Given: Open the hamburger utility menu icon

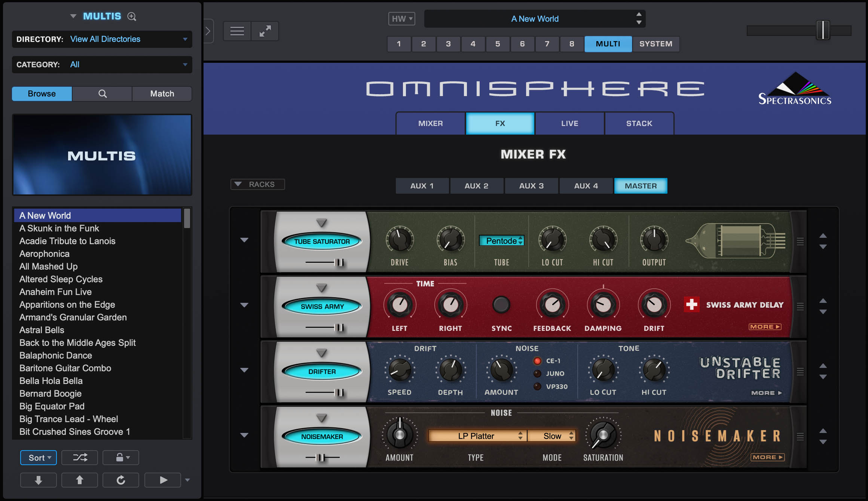Looking at the screenshot, I should 236,31.
